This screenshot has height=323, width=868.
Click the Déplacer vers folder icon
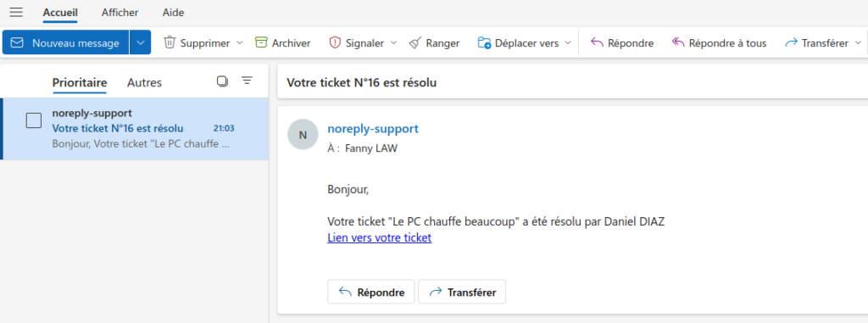coord(484,42)
